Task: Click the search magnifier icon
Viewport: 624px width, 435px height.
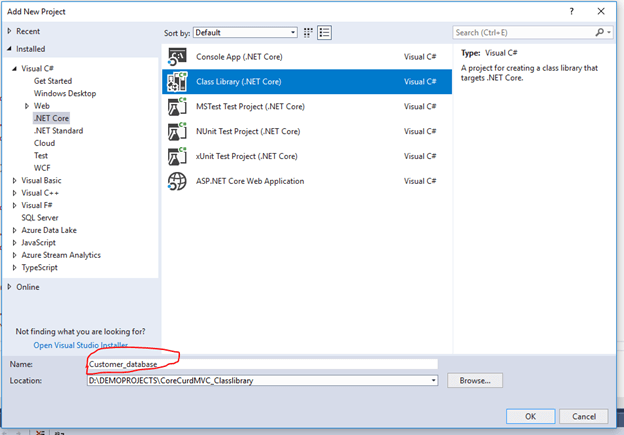Action: [x=599, y=32]
